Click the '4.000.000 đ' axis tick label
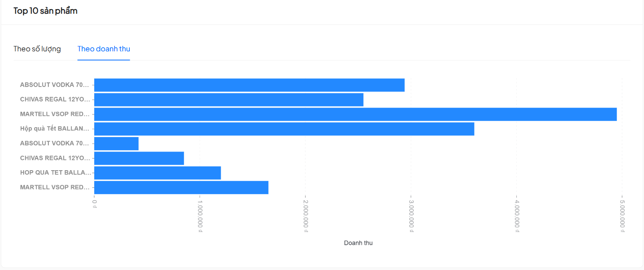Viewport: 644px width, 270px height. click(516, 216)
